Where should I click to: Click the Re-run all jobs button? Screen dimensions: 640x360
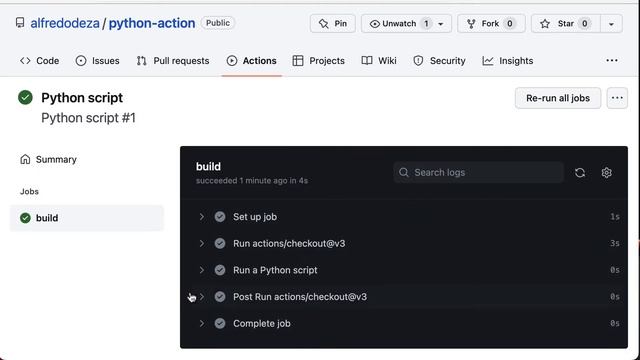pos(558,98)
